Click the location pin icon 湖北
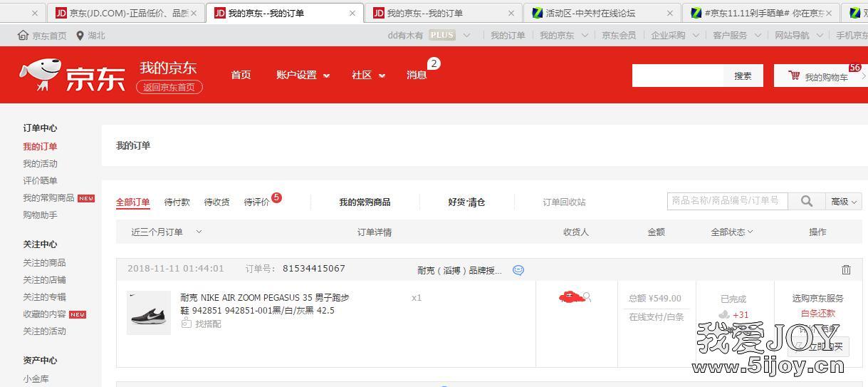 [x=80, y=35]
